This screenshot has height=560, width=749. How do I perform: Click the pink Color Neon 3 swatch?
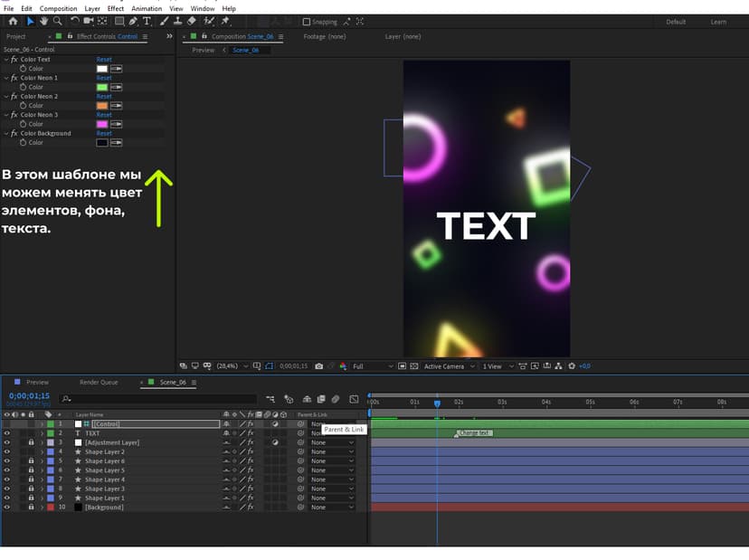point(102,124)
